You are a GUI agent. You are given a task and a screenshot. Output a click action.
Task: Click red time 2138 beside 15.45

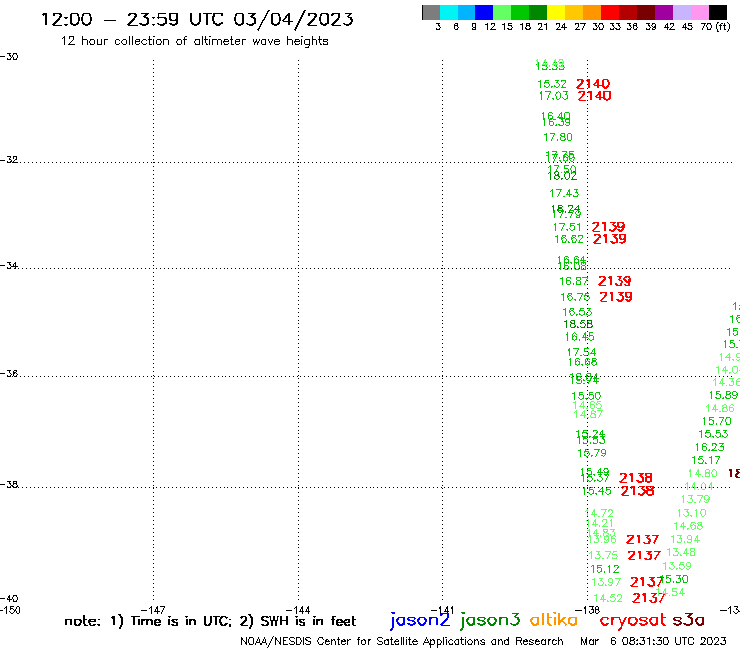point(638,491)
